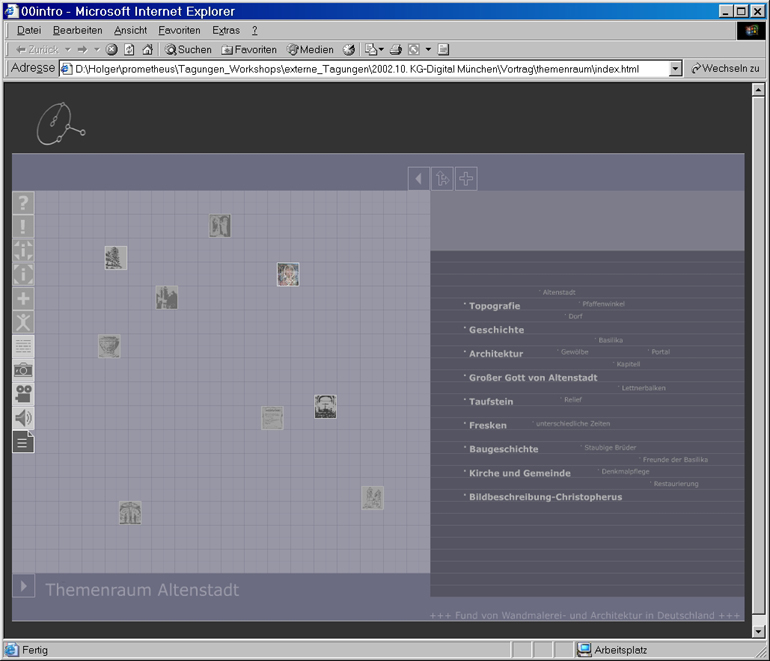Open the Topografie topic link
Image resolution: width=770 pixels, height=661 pixels.
(x=494, y=306)
